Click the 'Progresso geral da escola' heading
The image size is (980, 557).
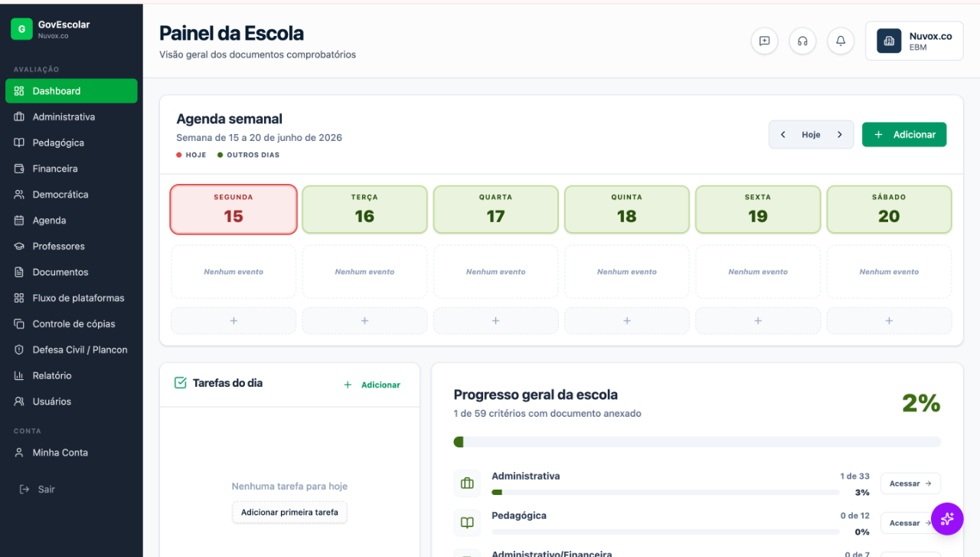535,395
